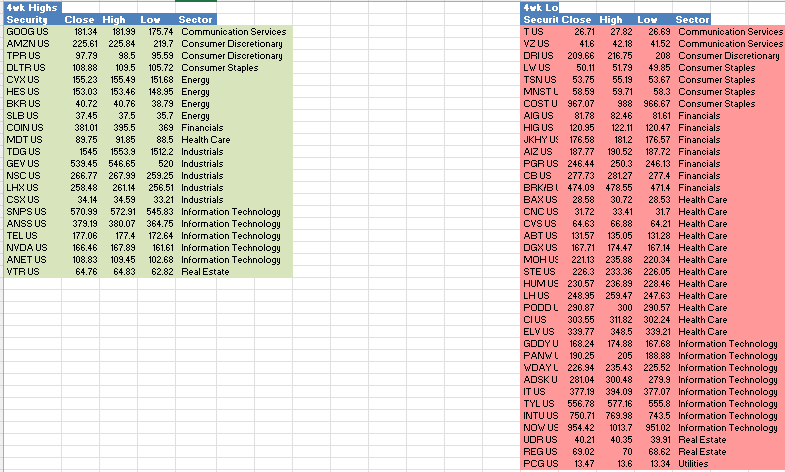
Task: Select the MDT US cell
Action: coord(33,140)
